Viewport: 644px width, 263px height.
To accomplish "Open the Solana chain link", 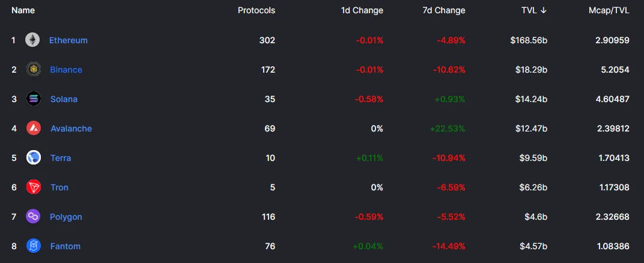I will coord(64,99).
